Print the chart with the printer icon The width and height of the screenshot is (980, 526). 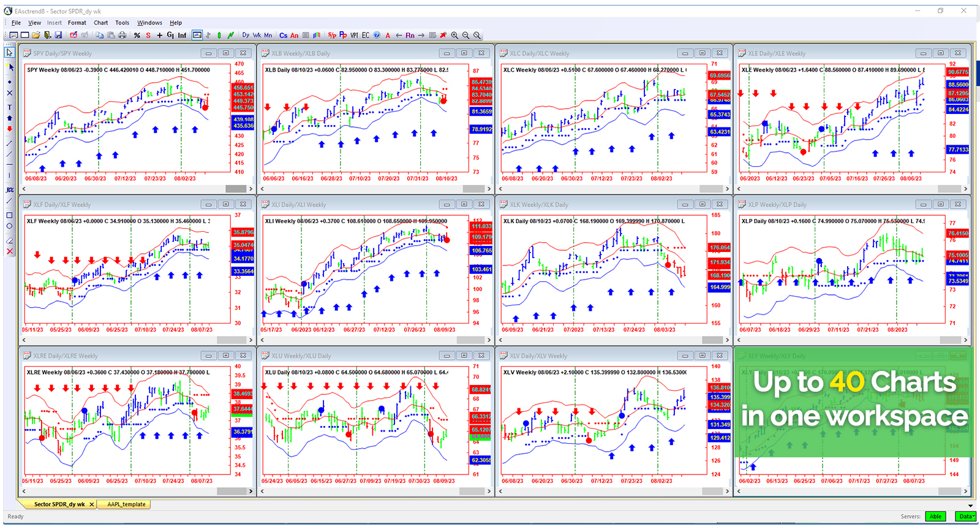click(x=122, y=35)
